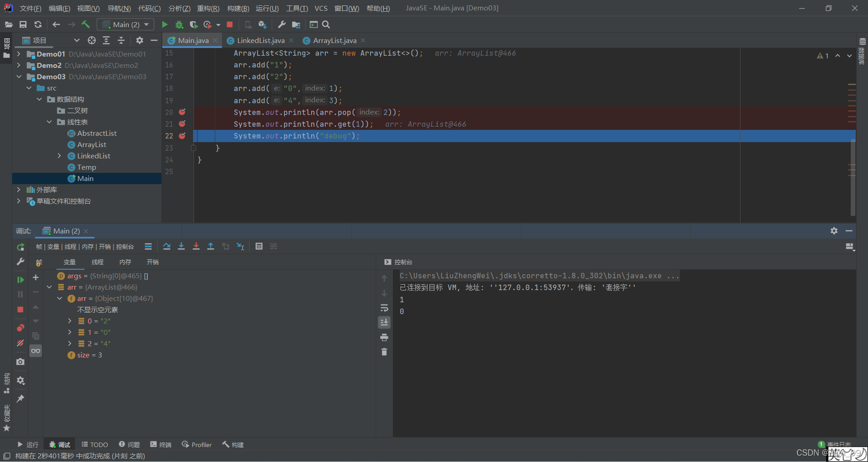Open the Main (2) run configuration dropdown
The height and width of the screenshot is (462, 868).
(125, 24)
